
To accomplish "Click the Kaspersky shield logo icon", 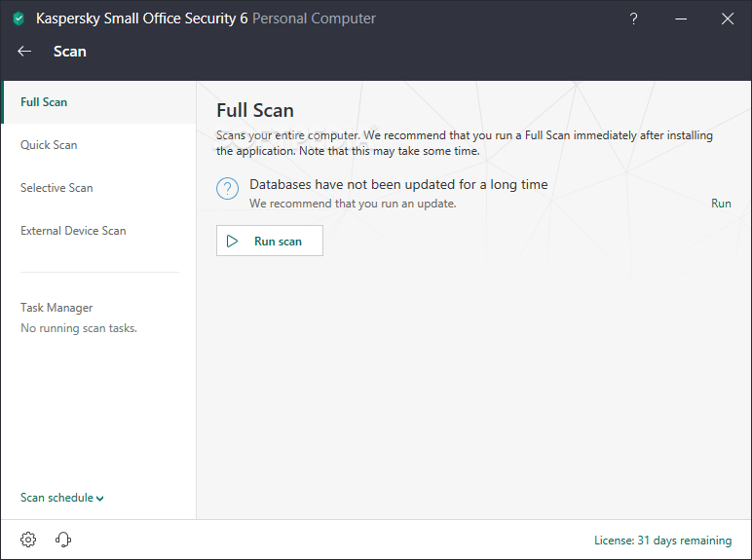I will tap(19, 19).
